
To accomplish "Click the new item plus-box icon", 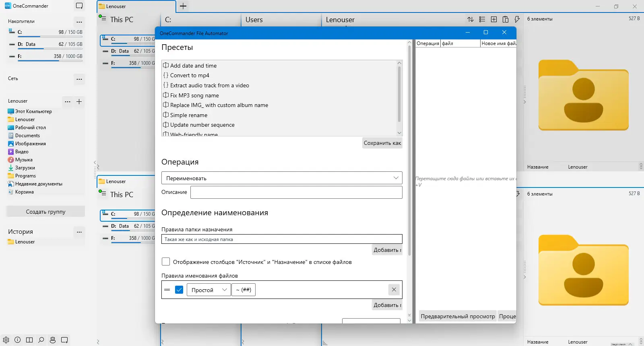I will point(494,19).
